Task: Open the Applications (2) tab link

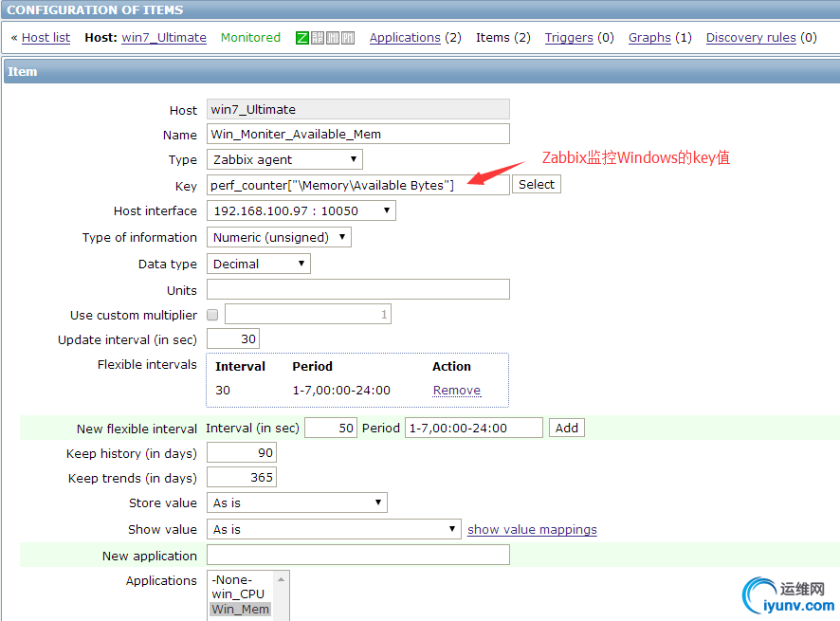Action: pyautogui.click(x=405, y=38)
